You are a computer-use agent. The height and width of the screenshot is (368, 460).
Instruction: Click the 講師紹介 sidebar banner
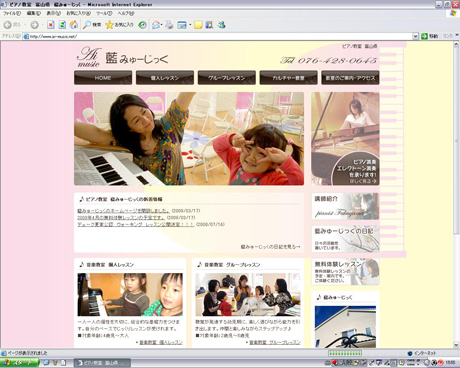345,206
